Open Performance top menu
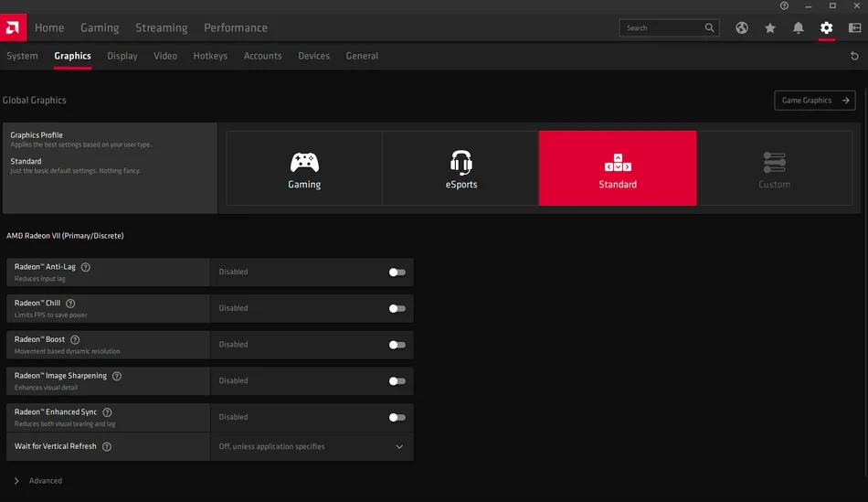 pos(236,27)
